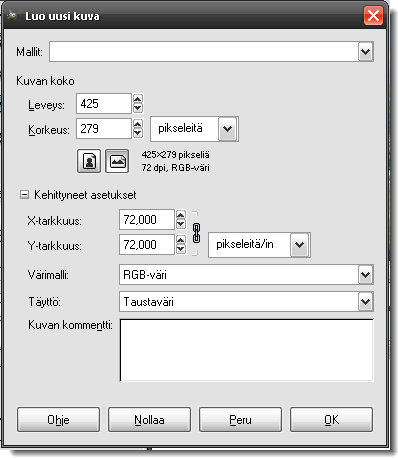The width and height of the screenshot is (398, 458).
Task: Increase Y-tarkkuus with the up arrow
Action: pos(181,240)
